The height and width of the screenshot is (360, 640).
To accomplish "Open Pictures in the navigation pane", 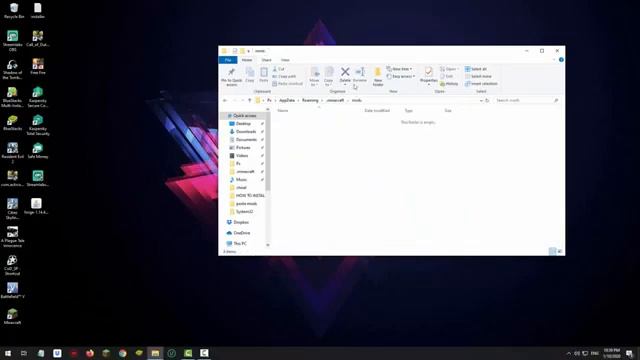I will (244, 148).
